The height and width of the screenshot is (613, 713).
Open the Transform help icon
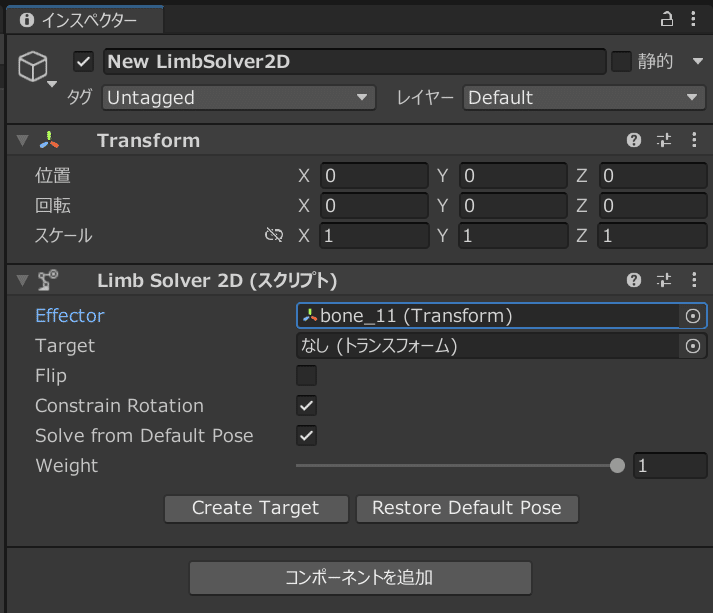pyautogui.click(x=634, y=140)
